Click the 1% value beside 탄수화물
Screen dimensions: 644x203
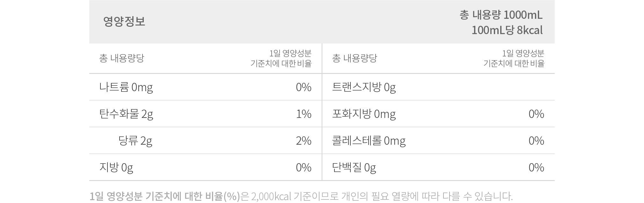point(304,114)
